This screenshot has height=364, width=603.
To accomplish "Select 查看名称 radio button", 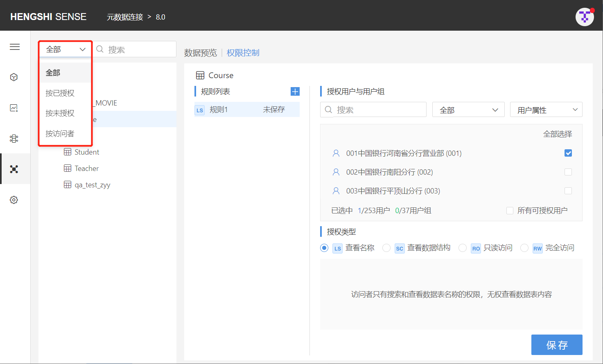I will 324,248.
